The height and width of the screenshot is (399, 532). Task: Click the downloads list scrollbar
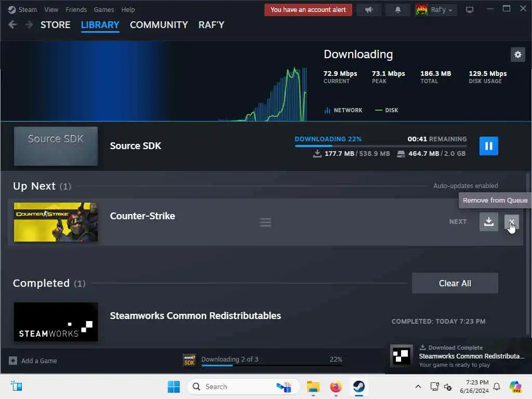528,255
